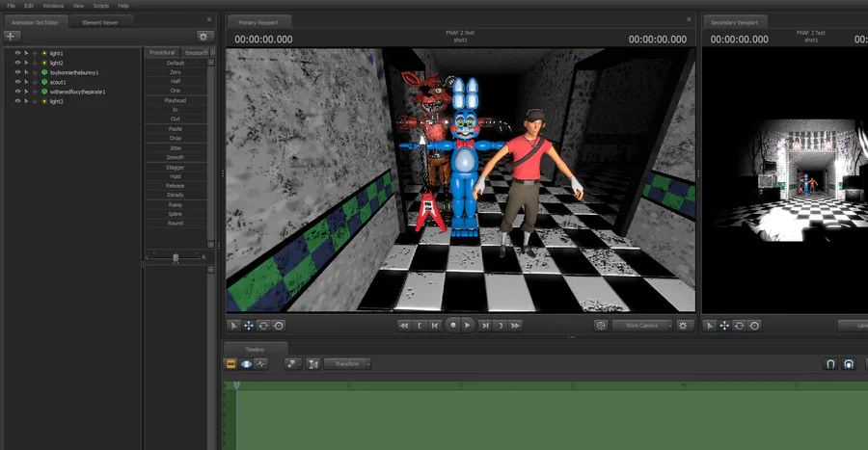Toggle visibility eye for light1
The image size is (868, 450).
(17, 53)
